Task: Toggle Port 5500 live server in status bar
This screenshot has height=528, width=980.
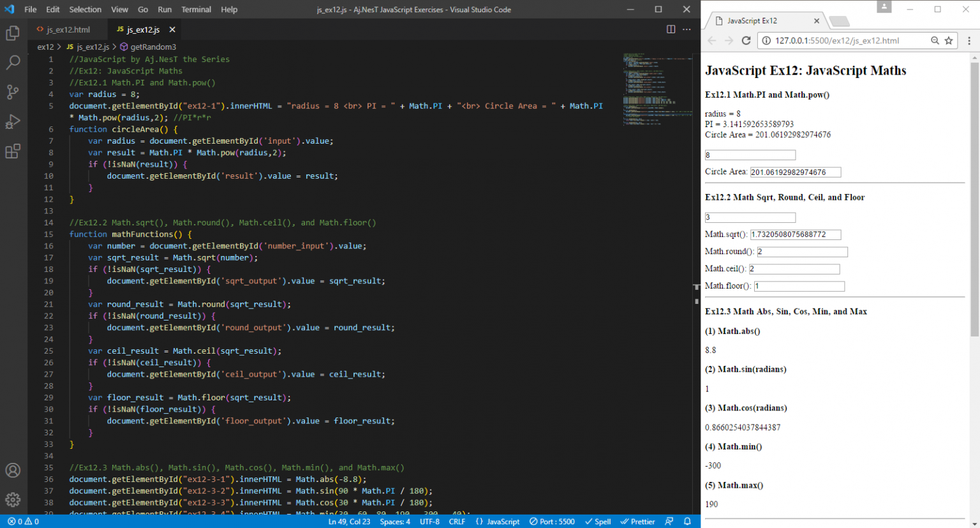Action: click(552, 522)
